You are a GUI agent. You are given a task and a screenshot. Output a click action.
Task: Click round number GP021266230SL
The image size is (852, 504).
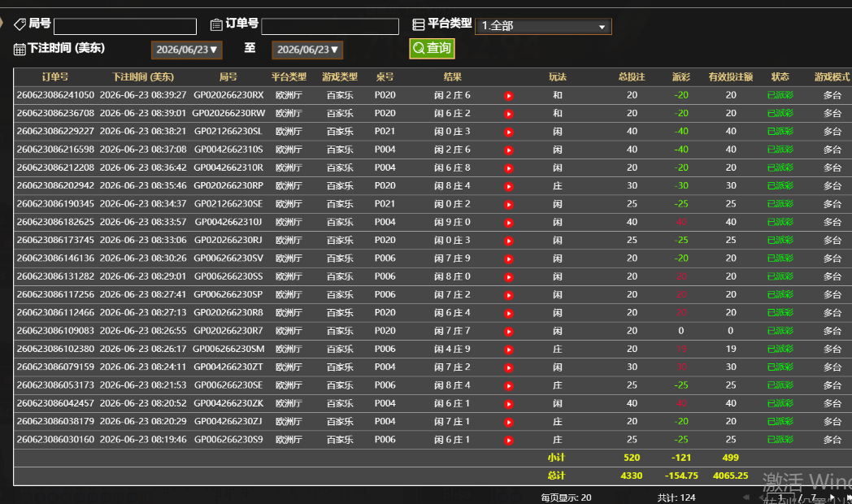(x=228, y=132)
